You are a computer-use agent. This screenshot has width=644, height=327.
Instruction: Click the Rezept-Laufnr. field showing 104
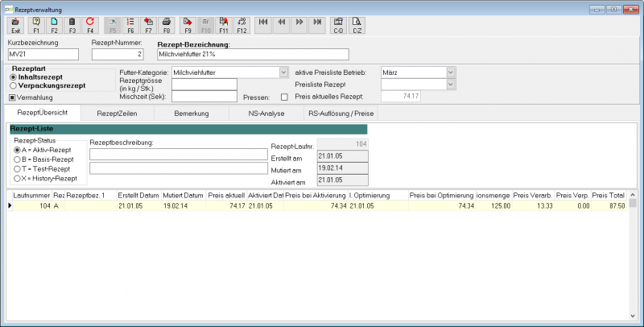pos(343,144)
